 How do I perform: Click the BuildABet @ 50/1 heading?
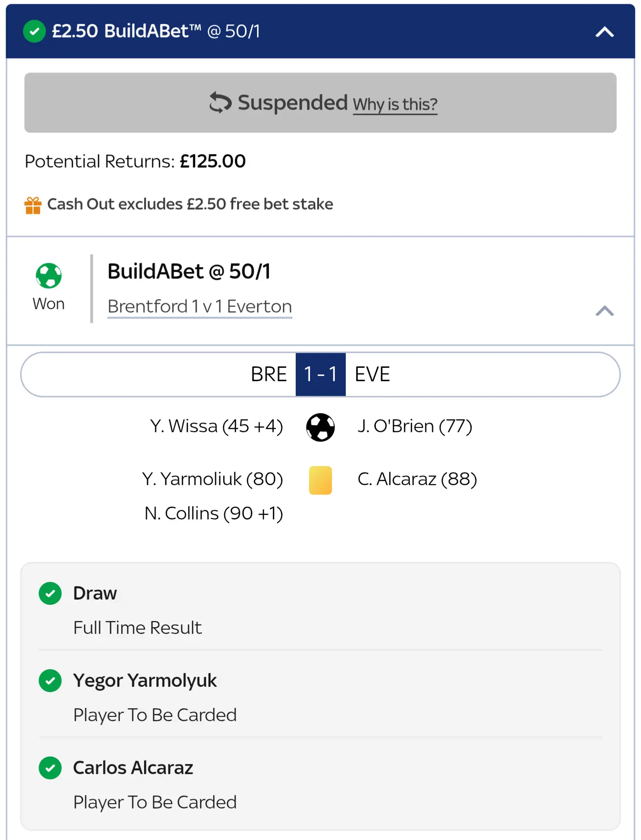point(189,271)
